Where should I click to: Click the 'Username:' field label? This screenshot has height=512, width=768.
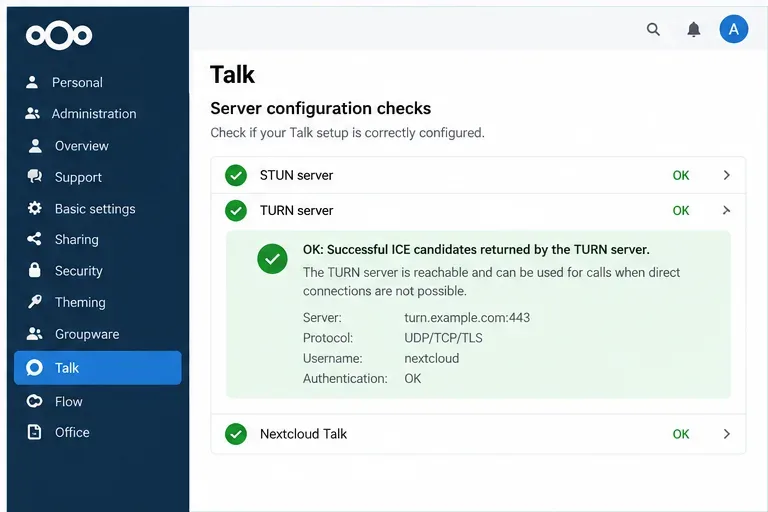333,358
